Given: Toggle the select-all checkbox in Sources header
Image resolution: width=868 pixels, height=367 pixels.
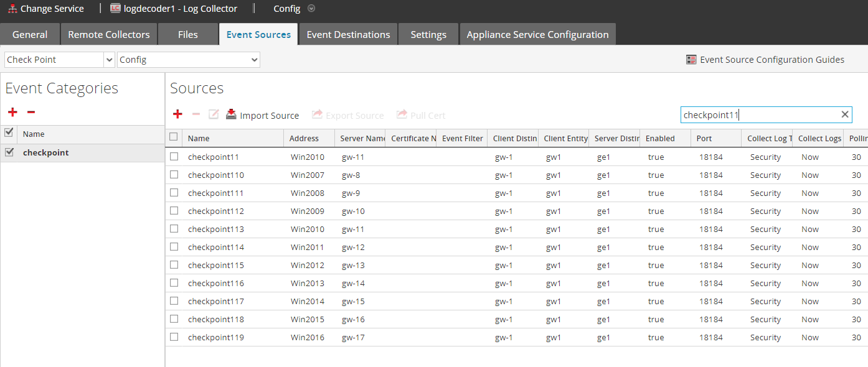Looking at the screenshot, I should pyautogui.click(x=174, y=137).
